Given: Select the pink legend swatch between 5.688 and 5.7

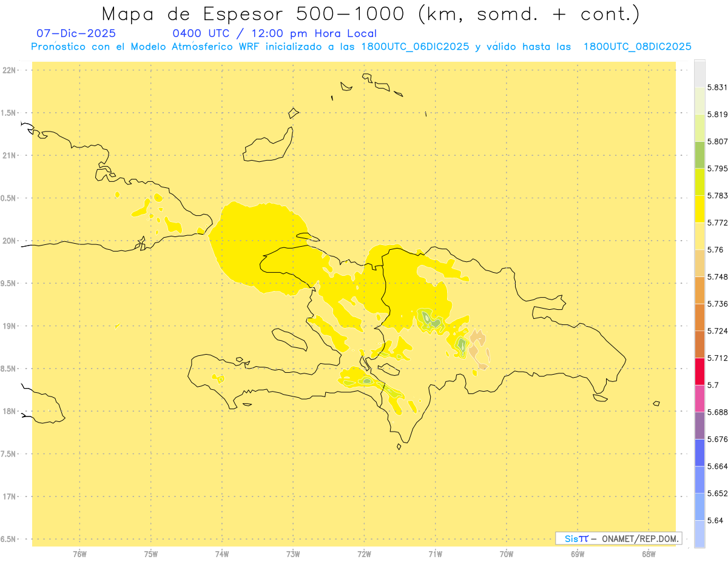Looking at the screenshot, I should coord(699,398).
